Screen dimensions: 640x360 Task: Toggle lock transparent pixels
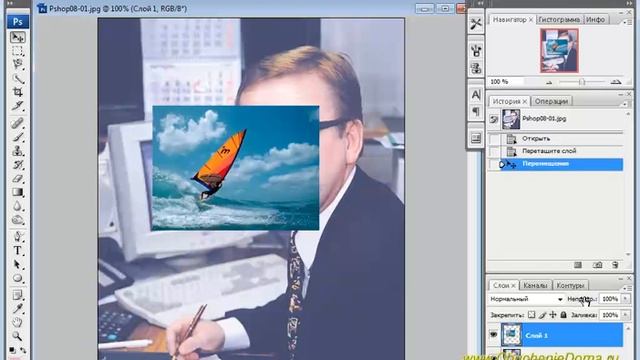pos(531,315)
